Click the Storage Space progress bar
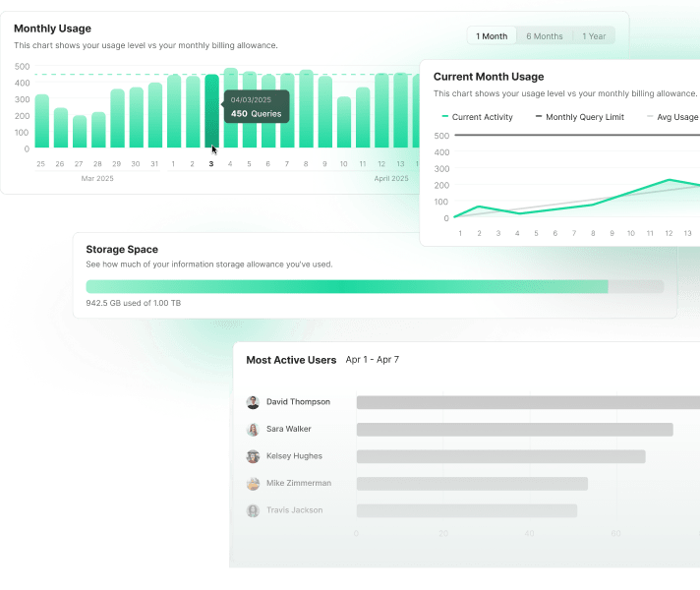Image resolution: width=700 pixels, height=590 pixels. click(x=375, y=286)
